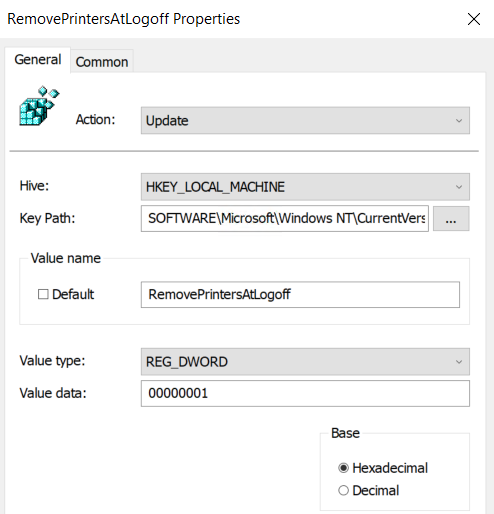Open the Key Path browse button
Screen dimensions: 494x514
coord(451,219)
